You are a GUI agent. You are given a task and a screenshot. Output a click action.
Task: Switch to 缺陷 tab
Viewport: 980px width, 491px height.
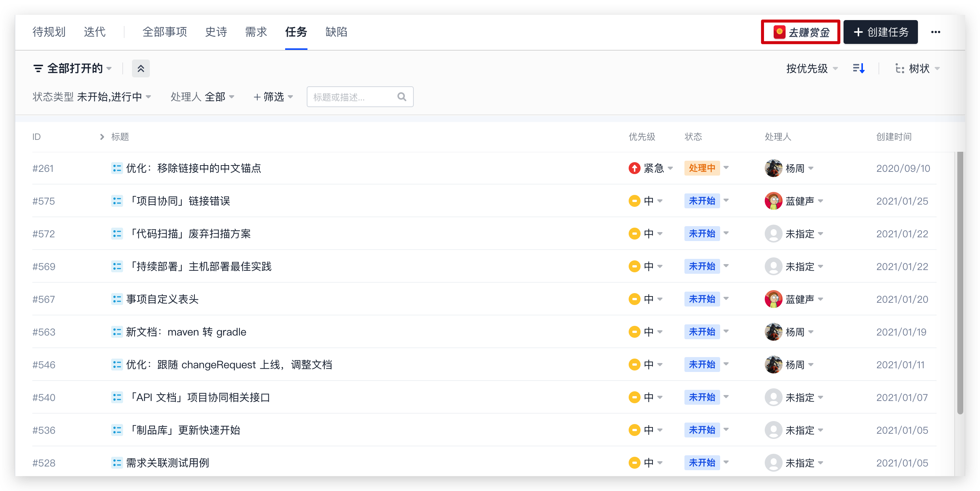[336, 32]
